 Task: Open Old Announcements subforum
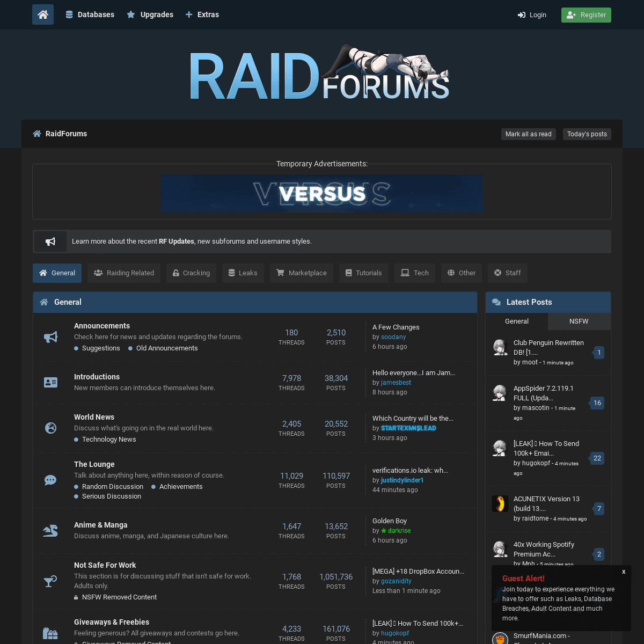(x=167, y=348)
